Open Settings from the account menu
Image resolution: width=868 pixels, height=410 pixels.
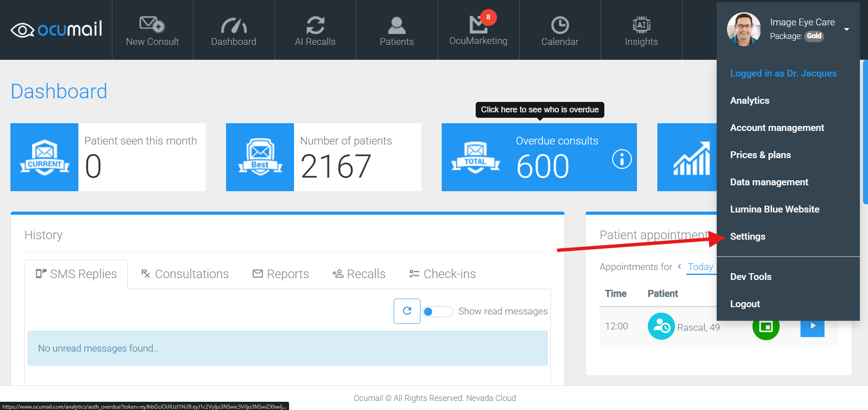(x=747, y=236)
